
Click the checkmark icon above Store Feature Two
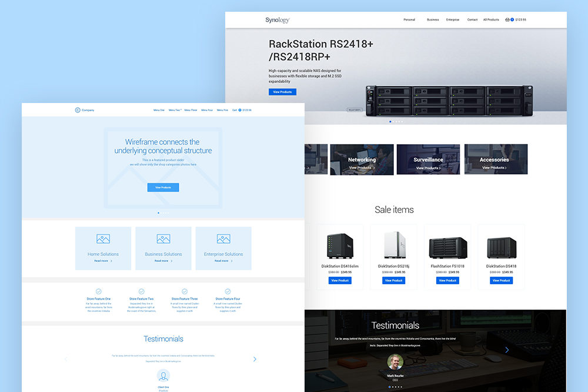141,291
